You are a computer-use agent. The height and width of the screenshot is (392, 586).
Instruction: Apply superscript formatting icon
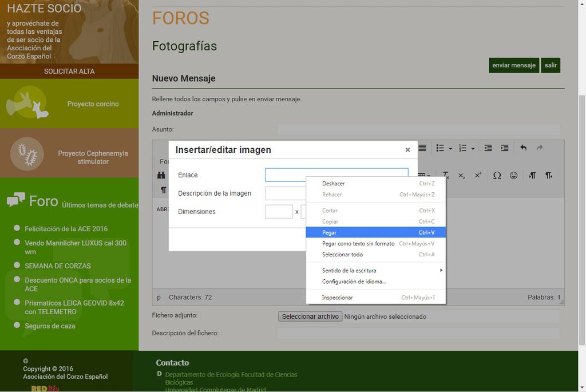(x=478, y=176)
